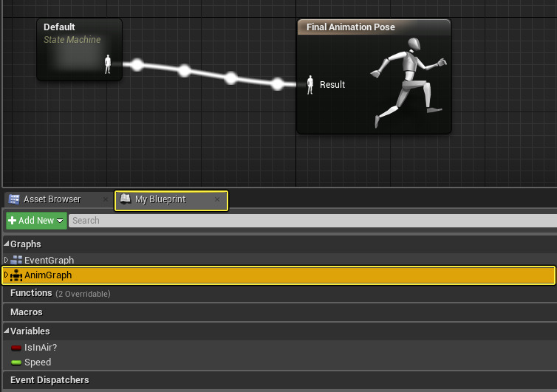Select the Final Animation Pose node header
The height and width of the screenshot is (392, 557).
coord(374,27)
